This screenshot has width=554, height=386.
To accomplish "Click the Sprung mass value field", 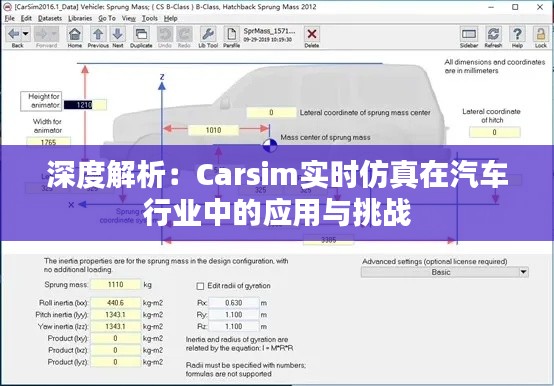I will 116,285.
